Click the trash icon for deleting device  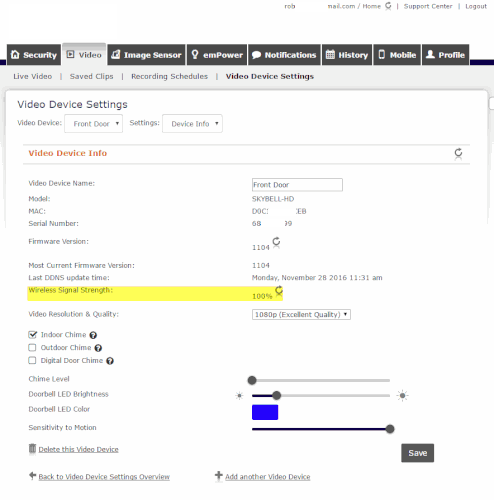click(x=32, y=449)
